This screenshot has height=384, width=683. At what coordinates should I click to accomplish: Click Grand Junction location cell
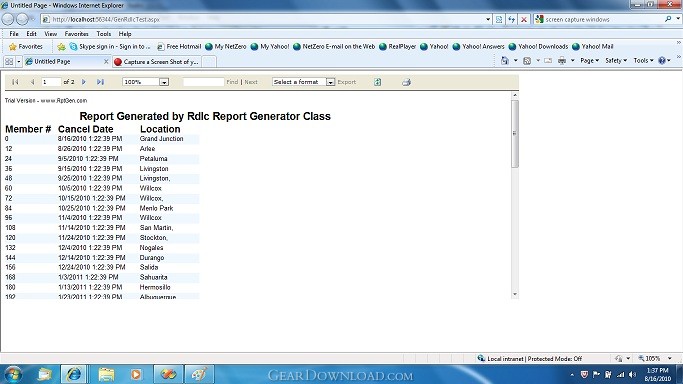tap(161, 138)
